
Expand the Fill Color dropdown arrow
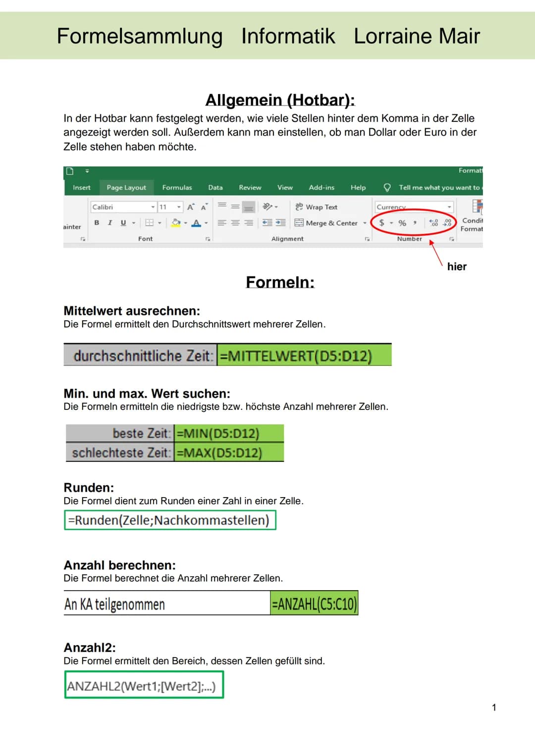[x=186, y=223]
